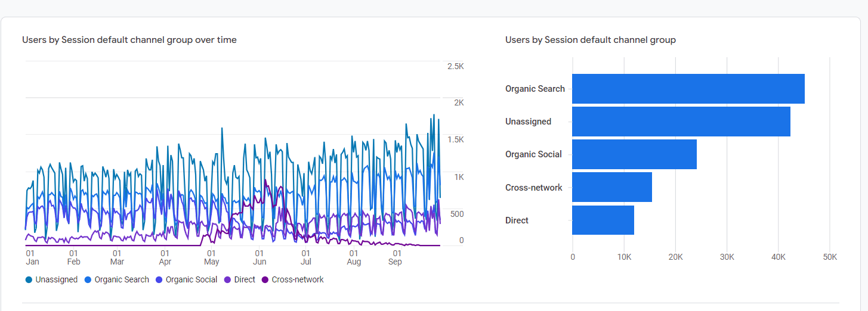The height and width of the screenshot is (311, 868).
Task: Select the Organic Search bar in bar chart
Action: pos(688,89)
